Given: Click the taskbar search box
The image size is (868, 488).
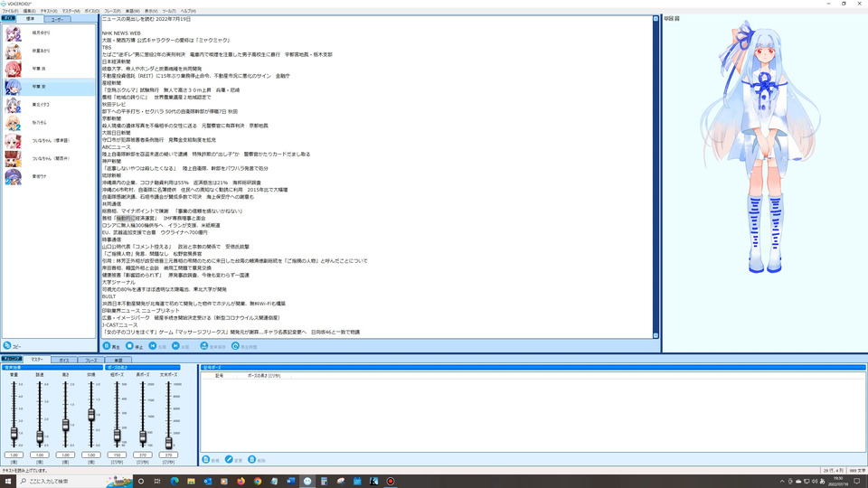Looking at the screenshot, I should (x=75, y=481).
